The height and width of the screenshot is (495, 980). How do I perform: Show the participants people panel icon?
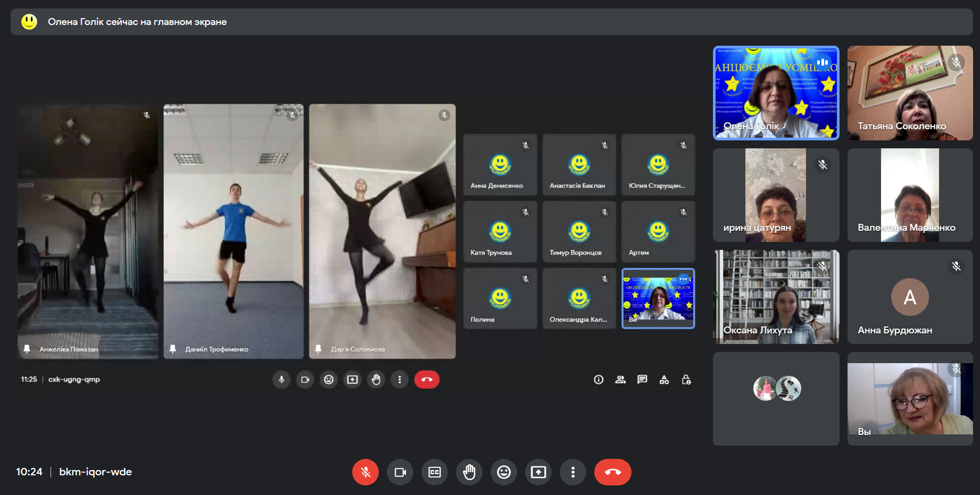[620, 380]
